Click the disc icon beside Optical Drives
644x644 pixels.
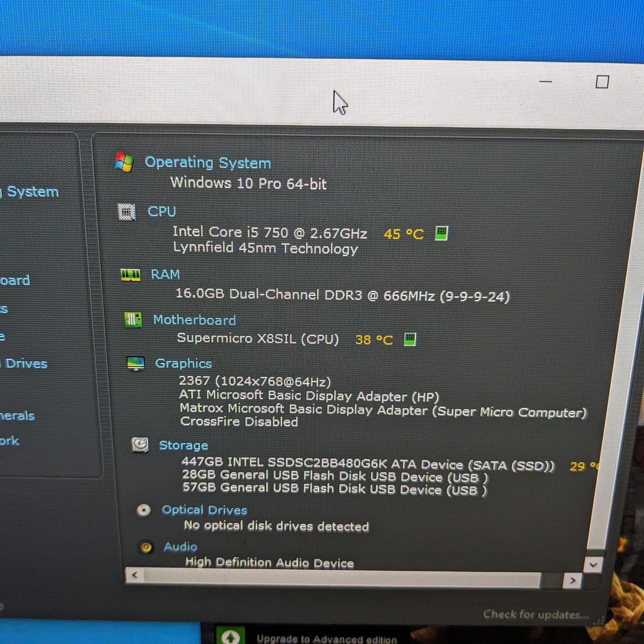pos(144,510)
